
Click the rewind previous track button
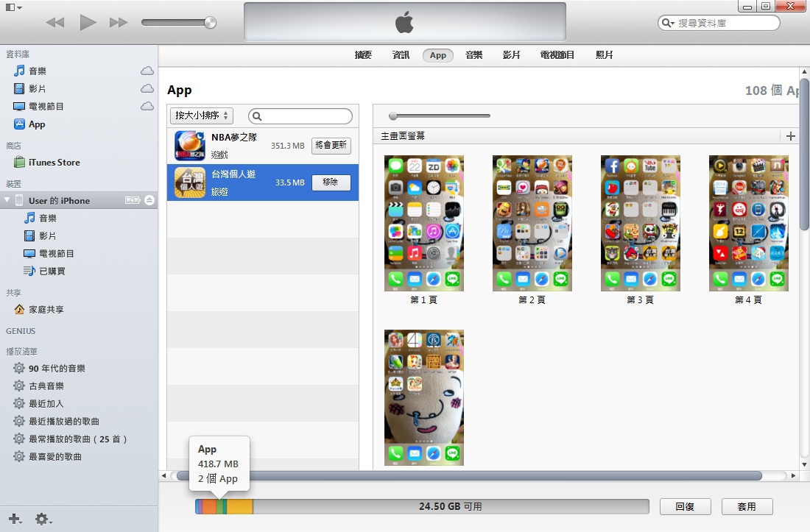[x=55, y=22]
